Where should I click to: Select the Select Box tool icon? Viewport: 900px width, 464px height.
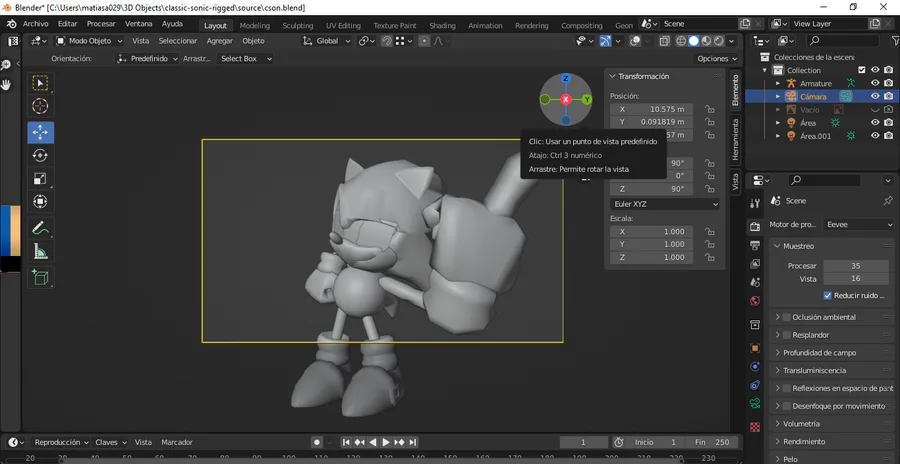tap(40, 83)
